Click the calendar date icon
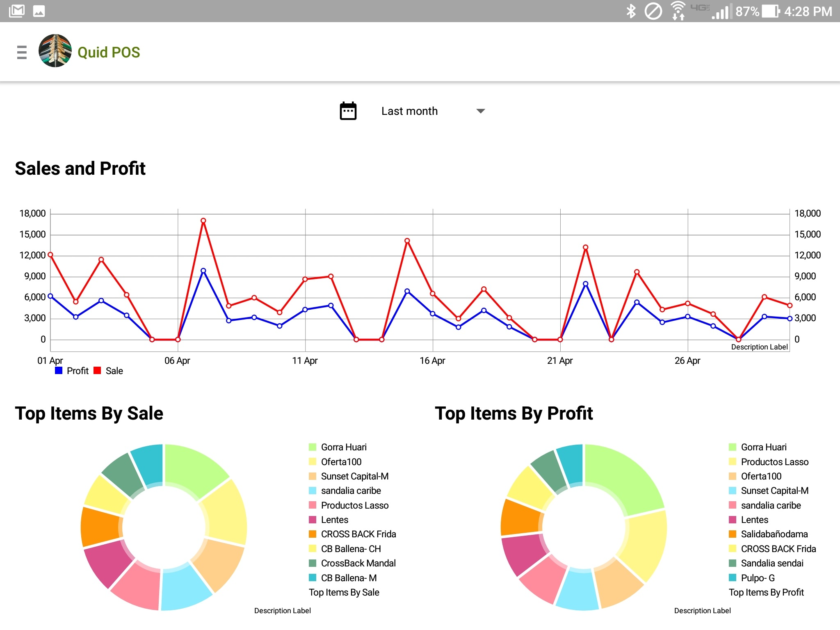The height and width of the screenshot is (630, 840). click(348, 111)
